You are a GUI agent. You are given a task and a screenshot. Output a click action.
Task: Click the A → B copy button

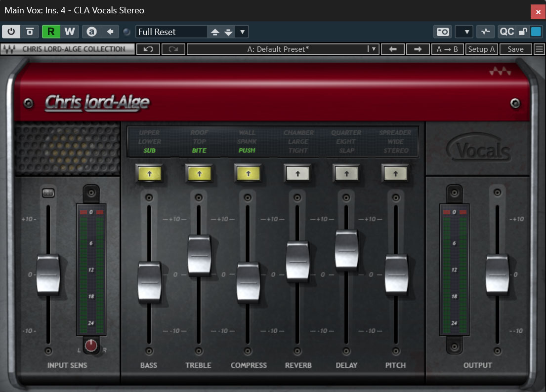tap(447, 49)
